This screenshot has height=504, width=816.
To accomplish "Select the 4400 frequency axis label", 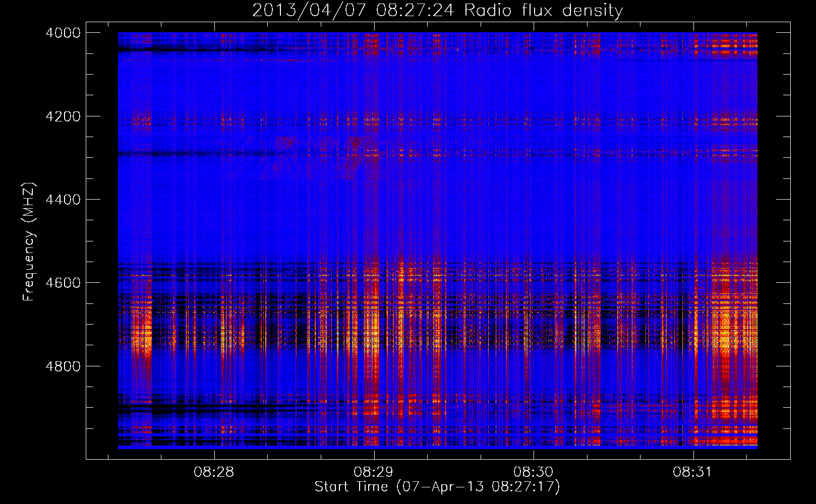I will click(63, 200).
